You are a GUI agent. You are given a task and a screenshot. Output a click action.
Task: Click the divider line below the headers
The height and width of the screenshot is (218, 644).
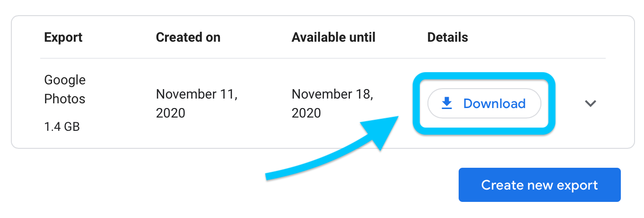pos(323,58)
